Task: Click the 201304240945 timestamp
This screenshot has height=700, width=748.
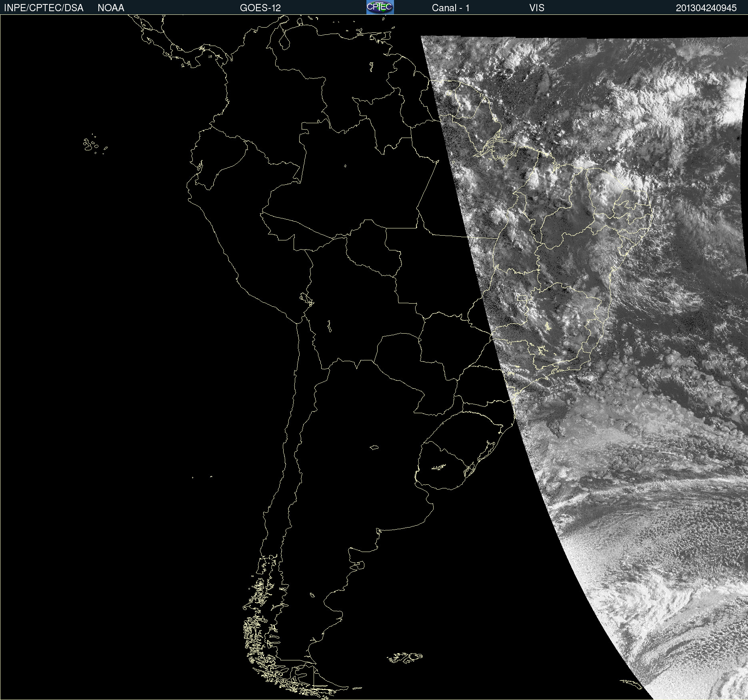Action: pos(706,8)
